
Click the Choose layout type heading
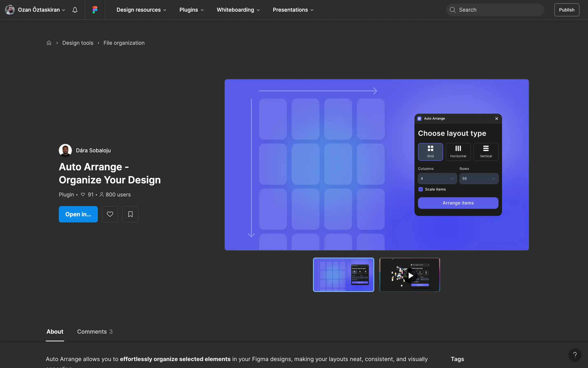click(x=452, y=133)
